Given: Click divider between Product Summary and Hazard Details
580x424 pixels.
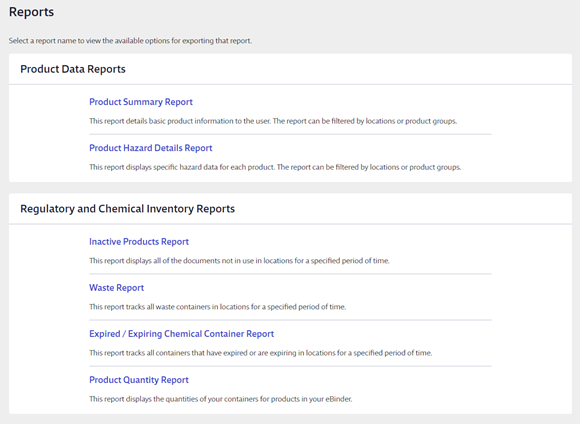Looking at the screenshot, I should tap(290, 134).
